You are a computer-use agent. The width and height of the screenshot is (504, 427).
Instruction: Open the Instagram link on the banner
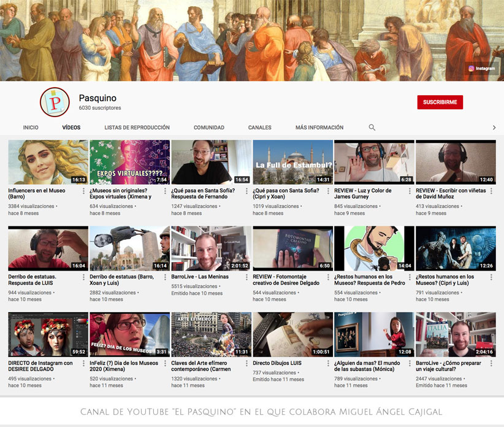click(x=481, y=69)
